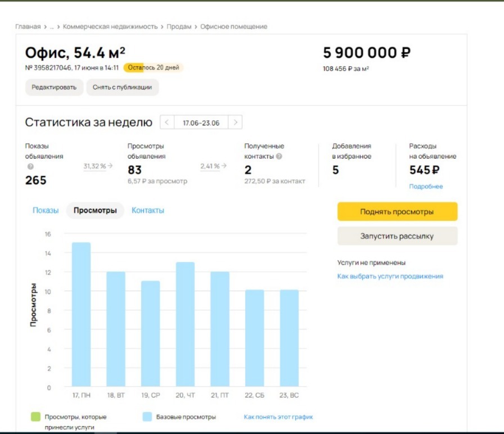The image size is (504, 434).
Task: Open the Подробнее expenses link
Action: [x=426, y=186]
